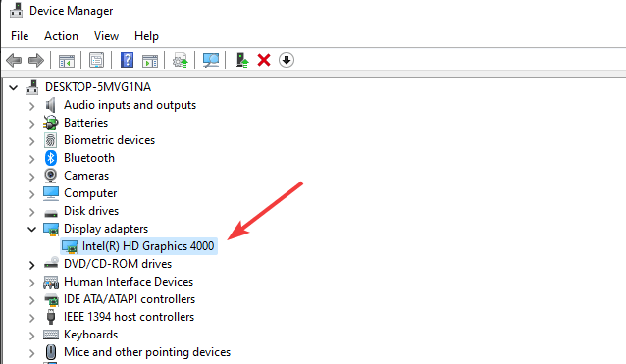Viewport: 626px width, 364px height.
Task: Toggle the show/hide action pane icon
Action: pos(150,61)
